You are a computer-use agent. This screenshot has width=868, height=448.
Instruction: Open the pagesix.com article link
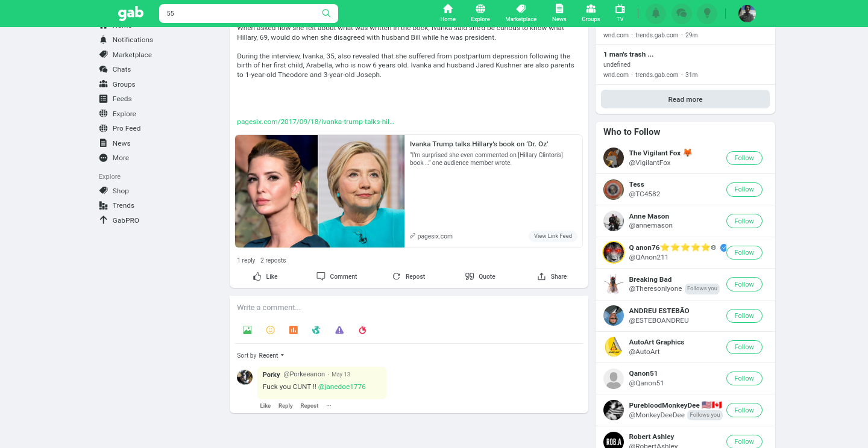click(315, 122)
